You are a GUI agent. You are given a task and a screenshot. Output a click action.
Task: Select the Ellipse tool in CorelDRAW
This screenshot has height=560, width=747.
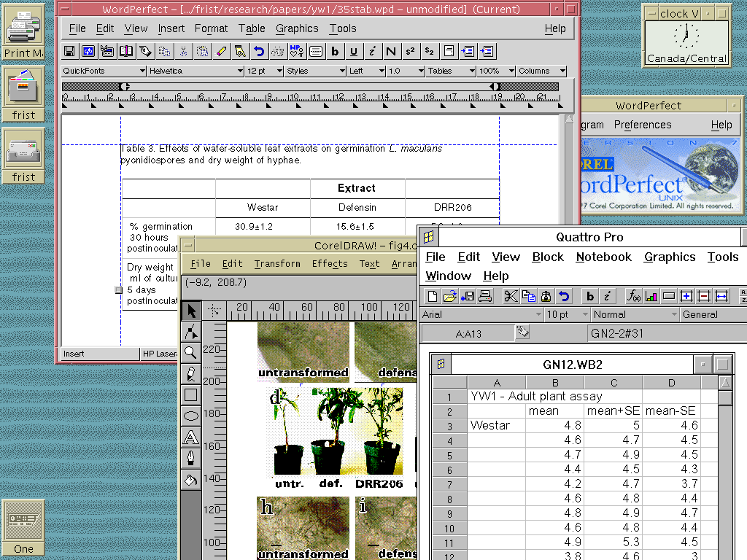pyautogui.click(x=191, y=416)
